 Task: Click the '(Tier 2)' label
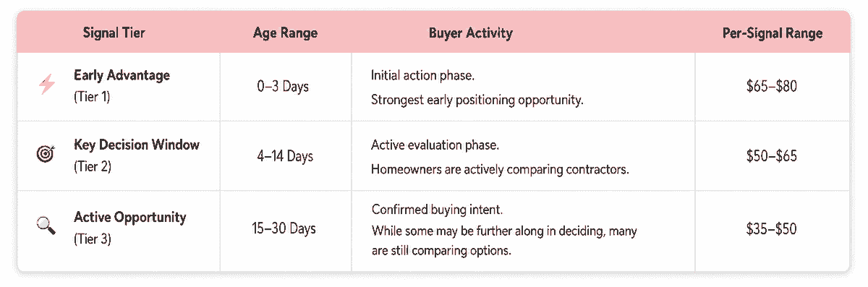tap(92, 167)
